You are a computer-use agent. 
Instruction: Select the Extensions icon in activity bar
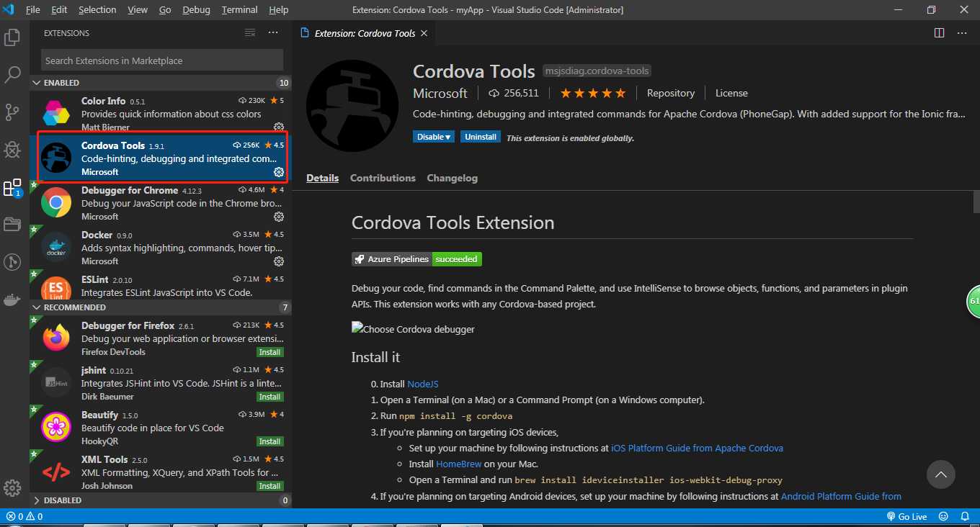pyautogui.click(x=12, y=188)
